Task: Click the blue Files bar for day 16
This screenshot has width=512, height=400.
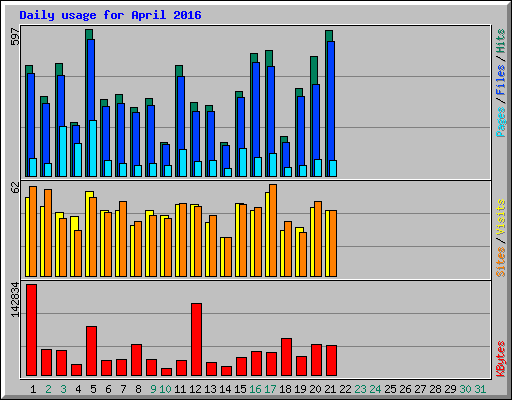Action: pos(256,110)
